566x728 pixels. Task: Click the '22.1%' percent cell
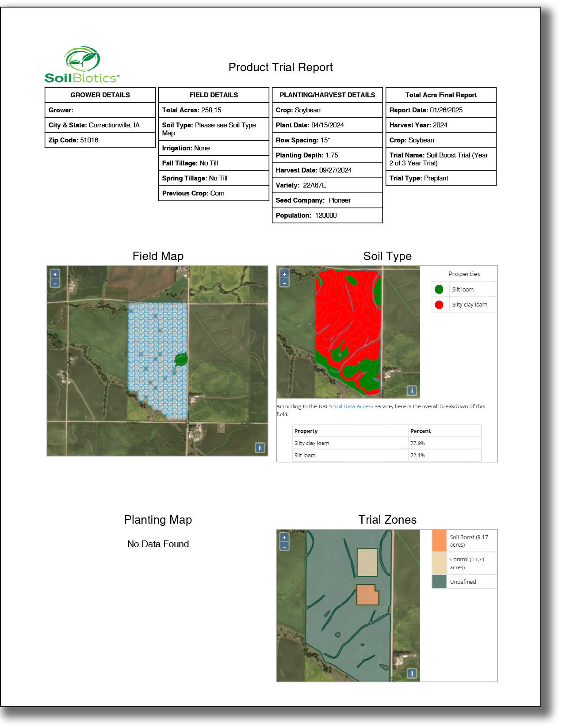pyautogui.click(x=444, y=455)
